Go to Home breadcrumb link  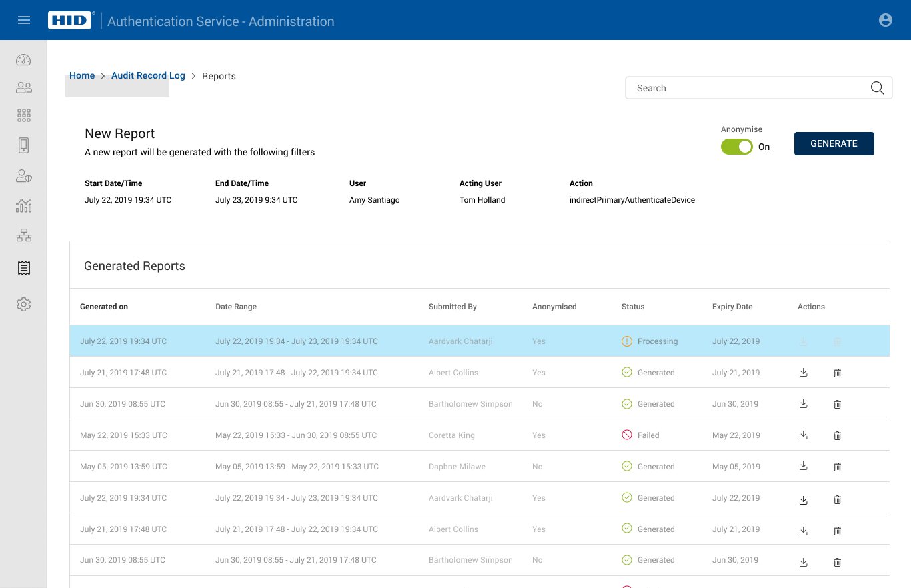pyautogui.click(x=82, y=75)
